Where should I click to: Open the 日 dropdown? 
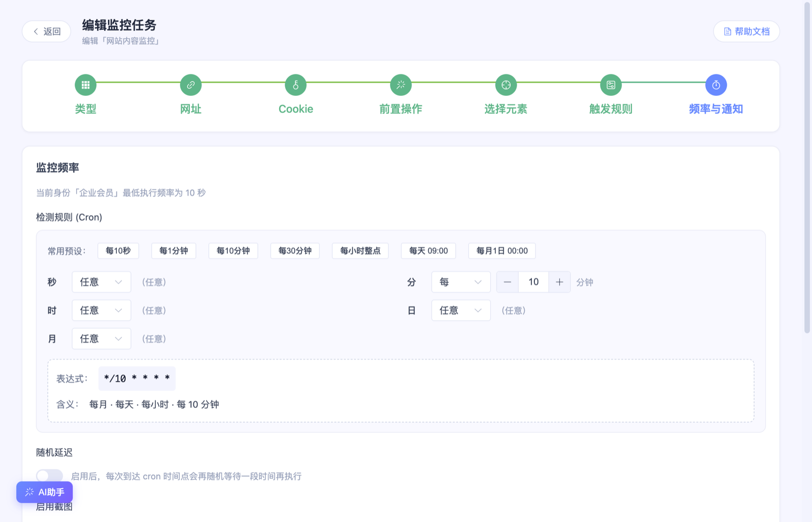(x=461, y=310)
